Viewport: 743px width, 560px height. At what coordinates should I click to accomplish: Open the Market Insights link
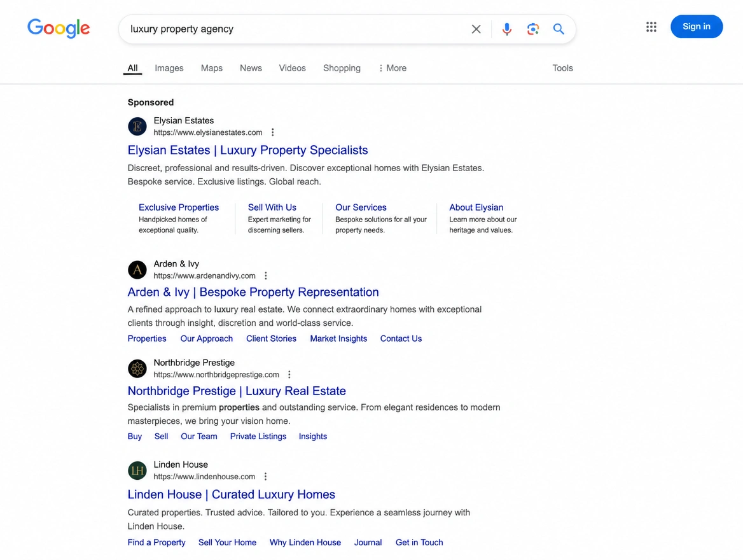[338, 339]
